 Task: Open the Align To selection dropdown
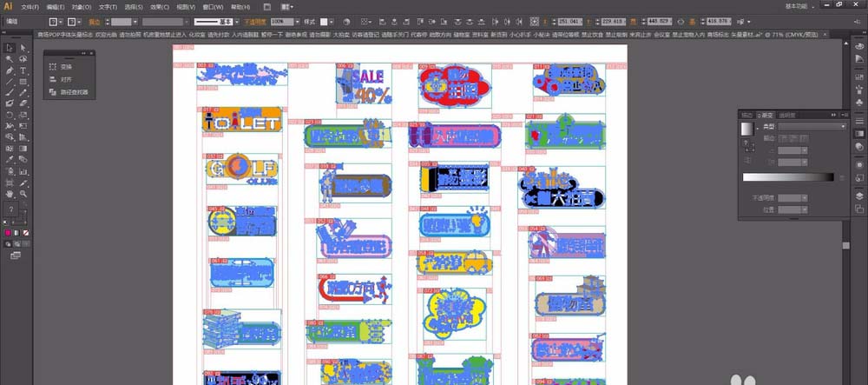[366, 22]
